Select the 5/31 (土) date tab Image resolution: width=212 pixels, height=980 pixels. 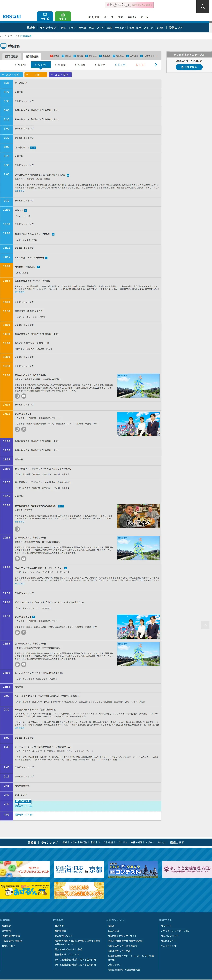[x=121, y=65]
